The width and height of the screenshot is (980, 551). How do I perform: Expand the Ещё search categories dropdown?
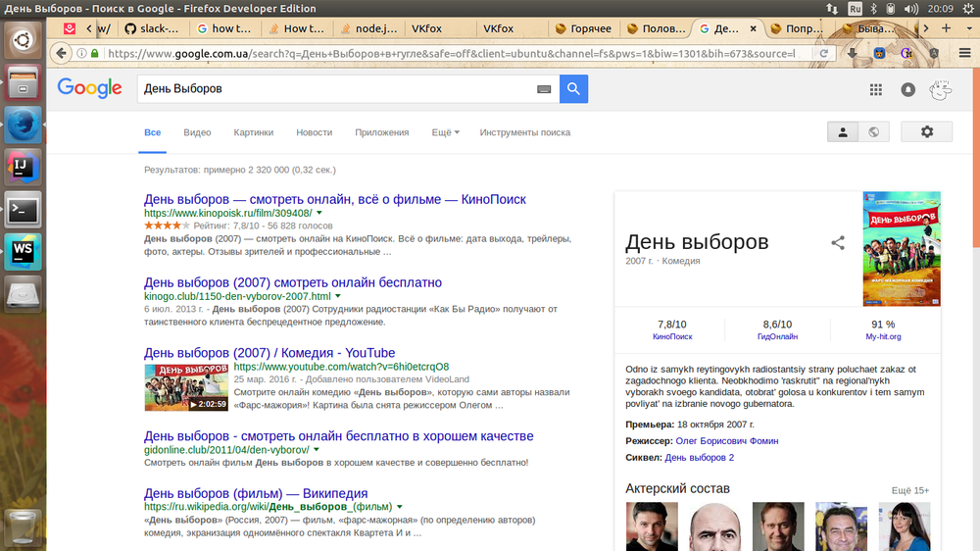[446, 132]
